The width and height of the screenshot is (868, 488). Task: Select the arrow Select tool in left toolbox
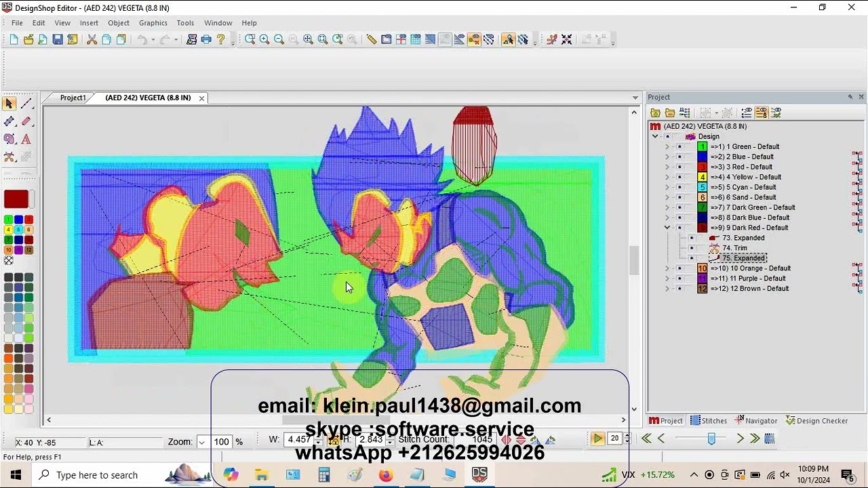tap(9, 104)
